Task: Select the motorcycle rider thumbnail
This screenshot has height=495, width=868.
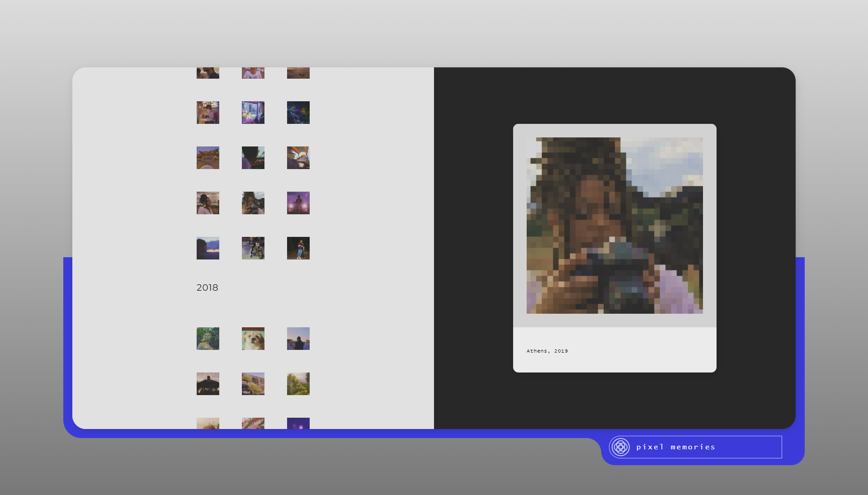Action: coord(253,248)
